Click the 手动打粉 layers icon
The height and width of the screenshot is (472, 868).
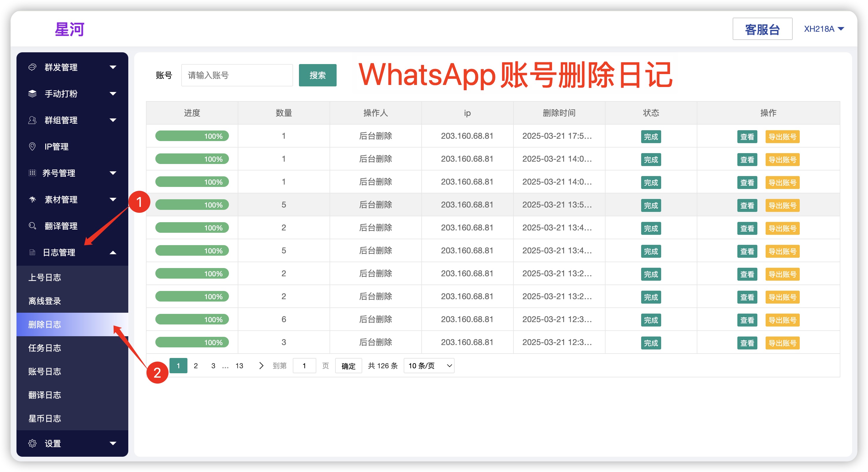point(32,93)
